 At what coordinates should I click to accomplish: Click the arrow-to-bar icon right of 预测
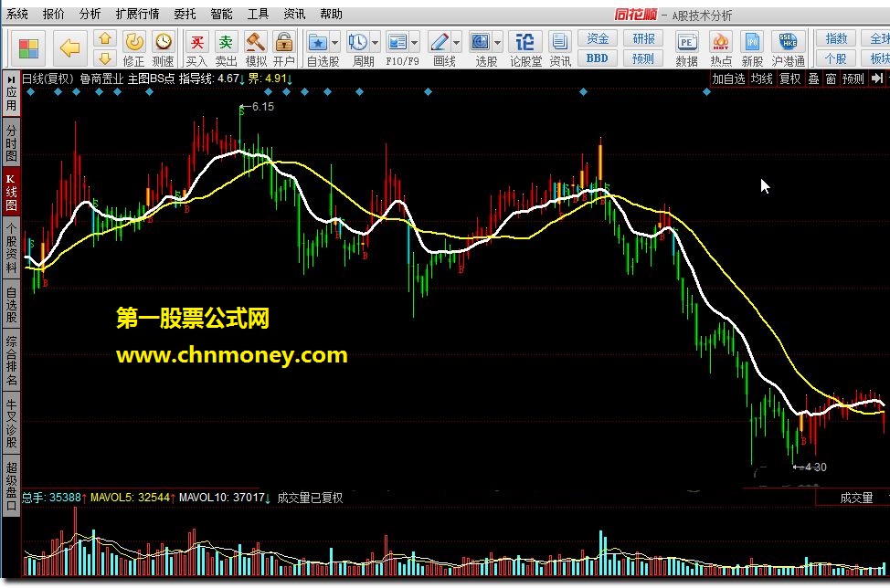(877, 79)
